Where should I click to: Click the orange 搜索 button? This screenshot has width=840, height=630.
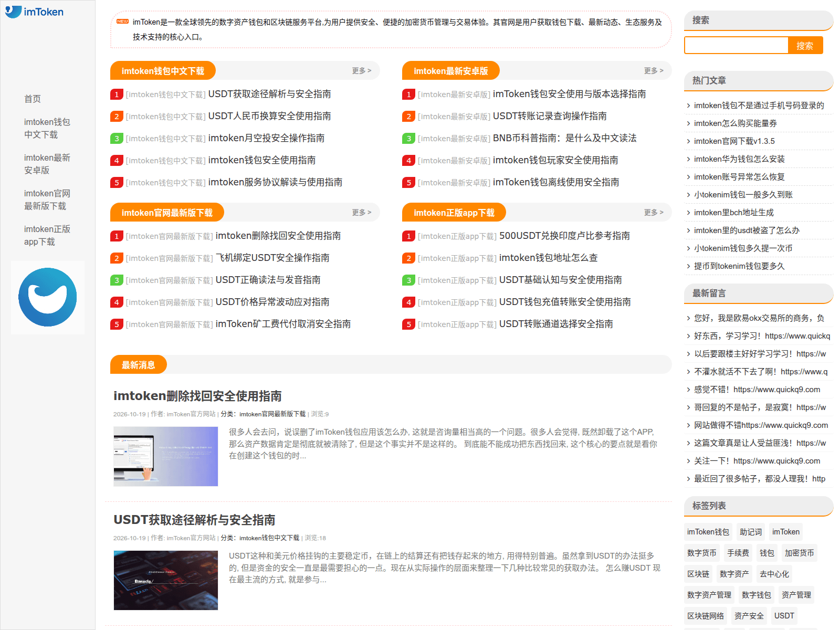[x=805, y=46]
